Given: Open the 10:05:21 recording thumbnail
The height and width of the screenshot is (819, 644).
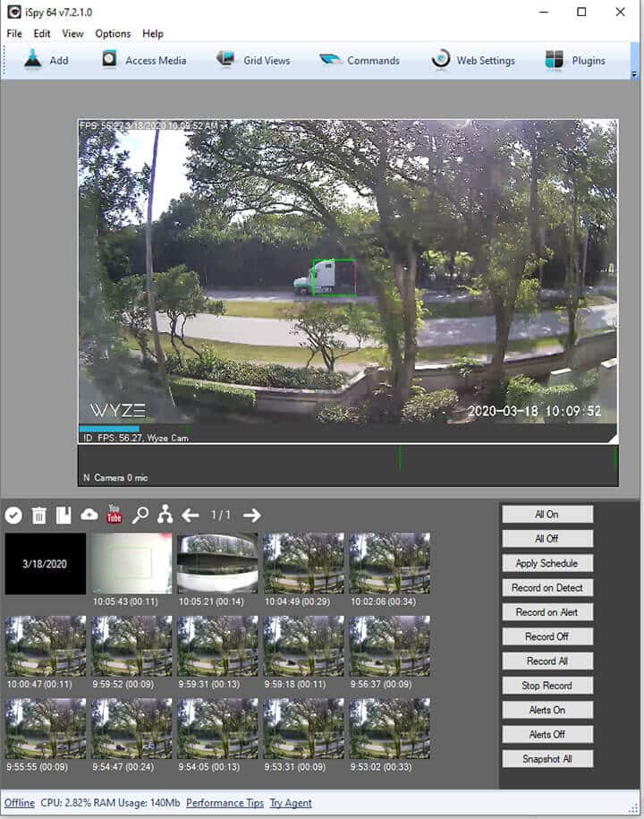Looking at the screenshot, I should [x=217, y=563].
